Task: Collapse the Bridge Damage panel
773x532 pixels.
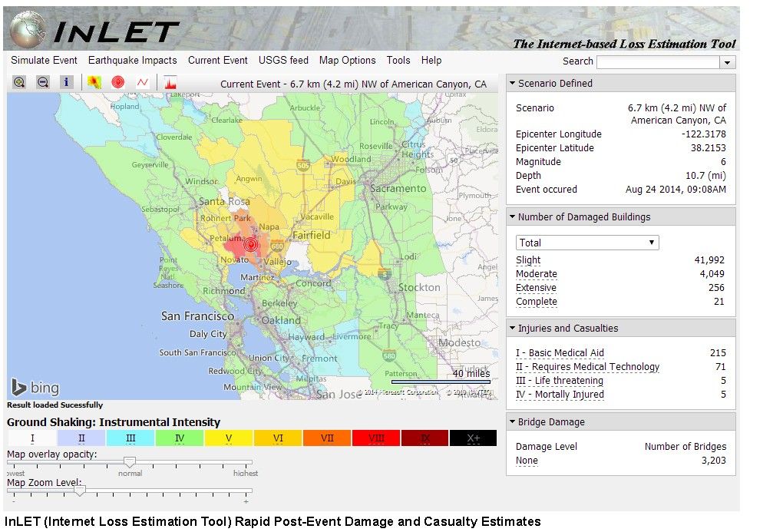Action: point(512,422)
